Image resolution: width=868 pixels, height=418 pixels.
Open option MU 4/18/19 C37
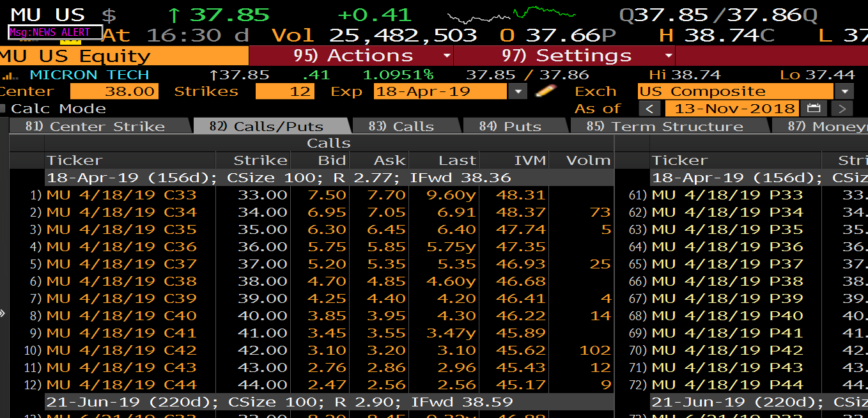[x=121, y=263]
